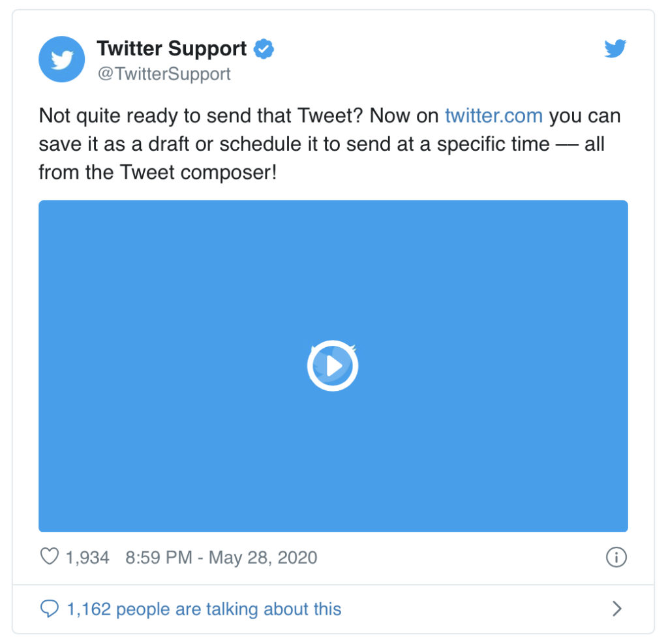Expand the conversation with right chevron
This screenshot has width=668, height=644.
617,609
